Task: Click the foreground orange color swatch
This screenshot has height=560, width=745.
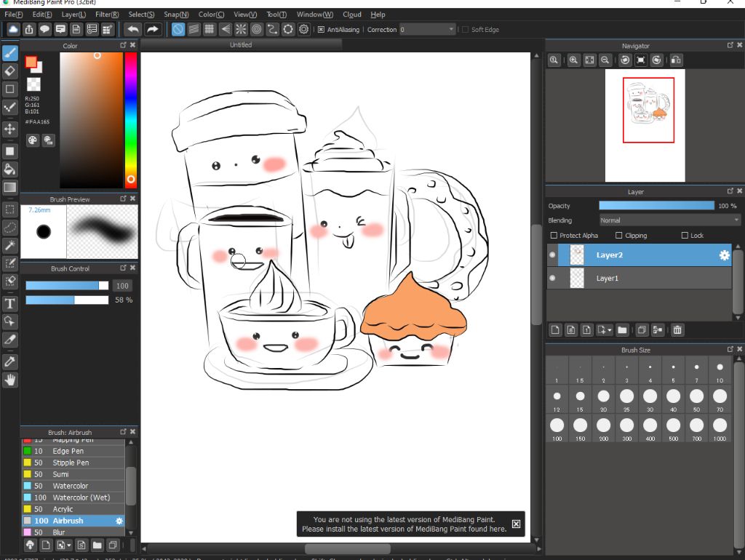Action: coord(31,62)
